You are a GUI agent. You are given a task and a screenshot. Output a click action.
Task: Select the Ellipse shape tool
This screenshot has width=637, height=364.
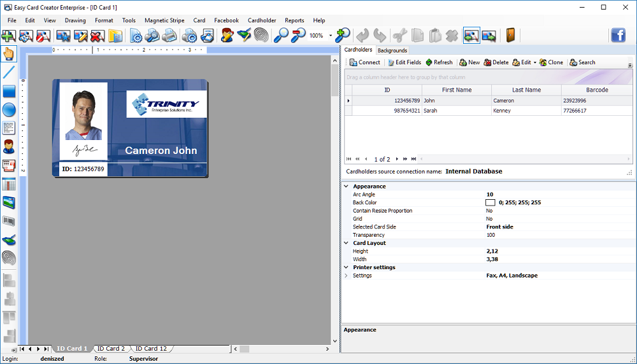[9, 109]
